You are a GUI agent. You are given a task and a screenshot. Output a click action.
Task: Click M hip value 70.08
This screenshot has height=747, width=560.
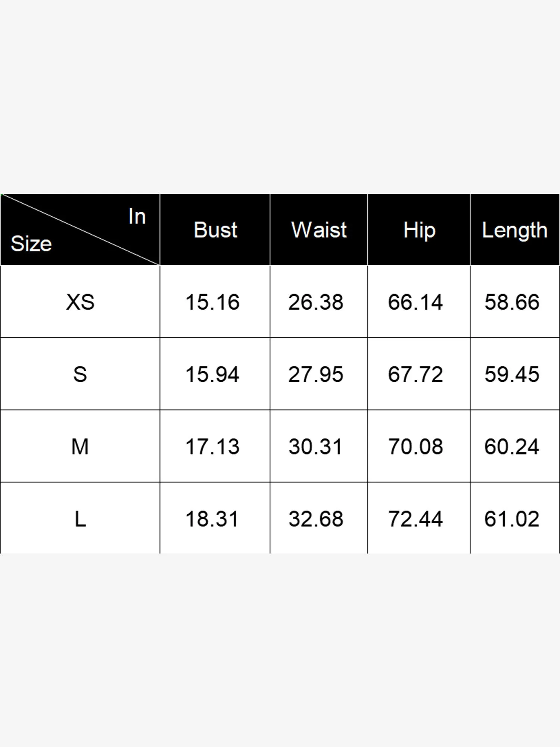click(x=416, y=447)
